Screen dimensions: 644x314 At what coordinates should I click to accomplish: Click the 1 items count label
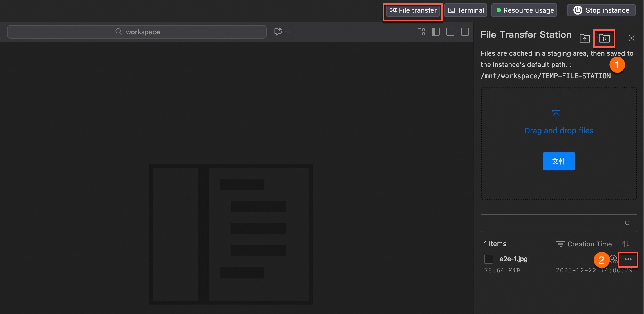point(495,244)
